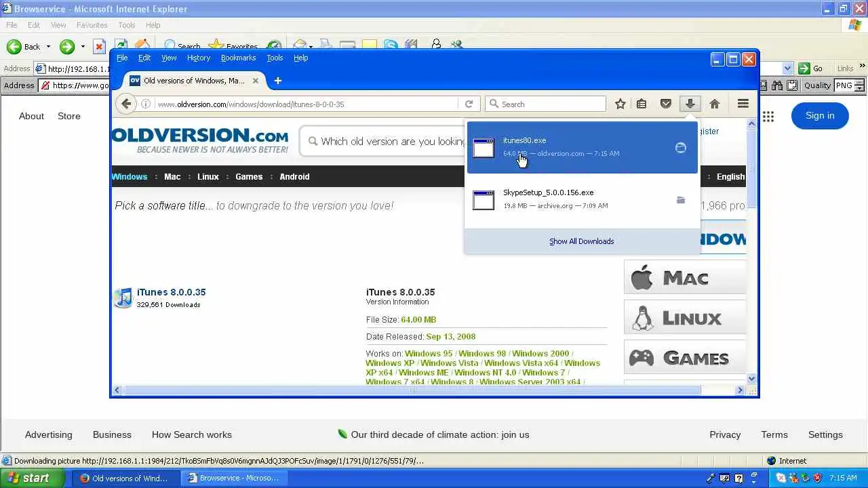
Task: Click itunes80.exe download entry
Action: (x=582, y=147)
